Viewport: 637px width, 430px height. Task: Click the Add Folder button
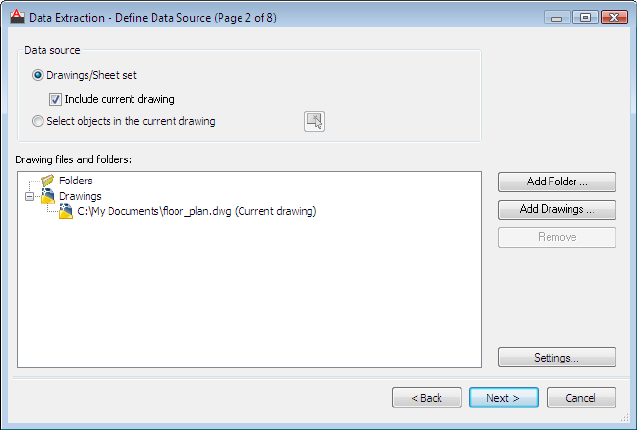(x=557, y=182)
